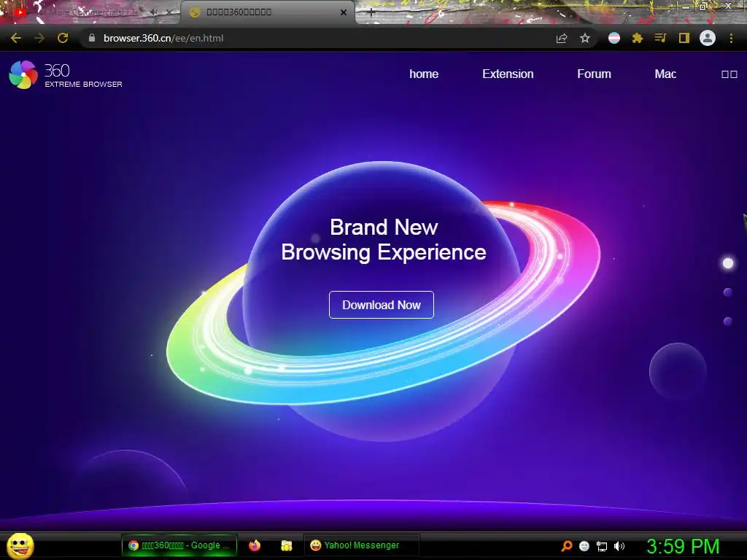The height and width of the screenshot is (560, 747).
Task: Open Yahoo! Messenger taskbar button
Action: (x=362, y=545)
